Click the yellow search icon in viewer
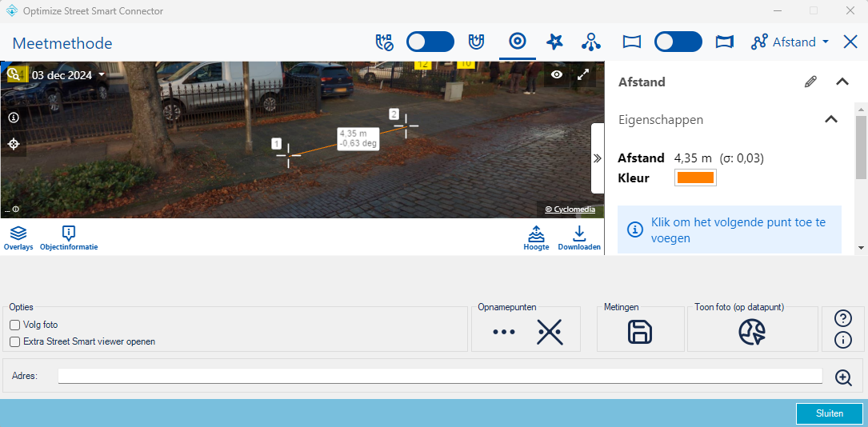Image resolution: width=868 pixels, height=427 pixels. coord(15,74)
